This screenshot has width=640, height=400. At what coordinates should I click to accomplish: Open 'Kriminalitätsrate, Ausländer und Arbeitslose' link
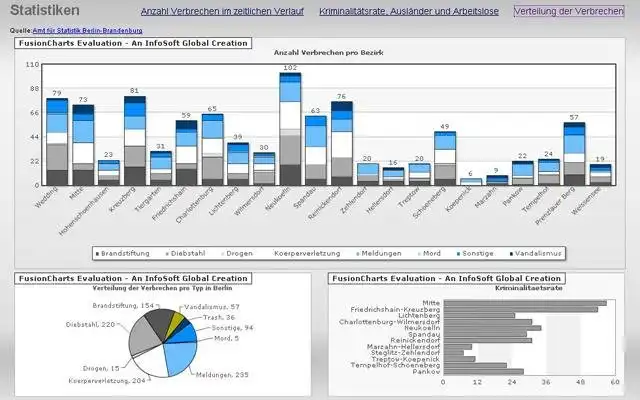[x=409, y=11]
